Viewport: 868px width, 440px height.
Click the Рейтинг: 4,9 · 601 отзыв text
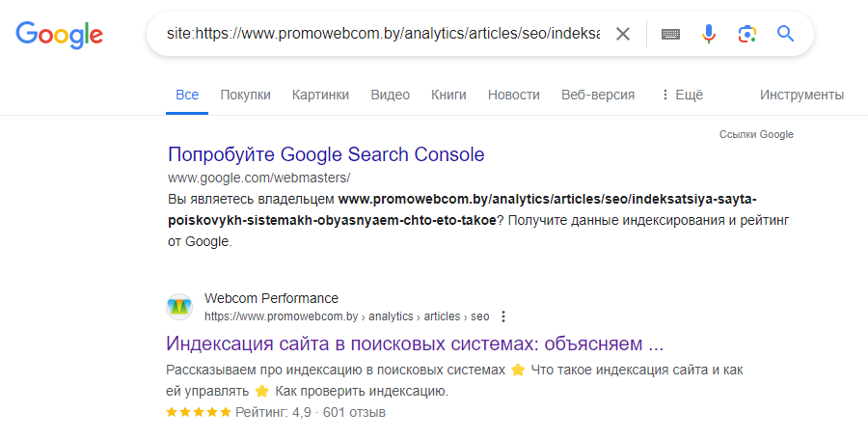[x=311, y=412]
